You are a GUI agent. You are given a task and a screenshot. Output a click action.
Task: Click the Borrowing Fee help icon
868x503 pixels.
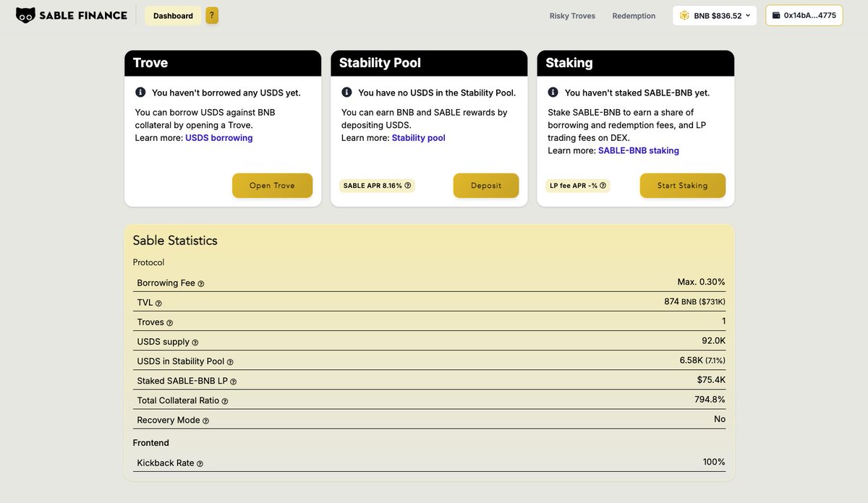[x=201, y=283]
